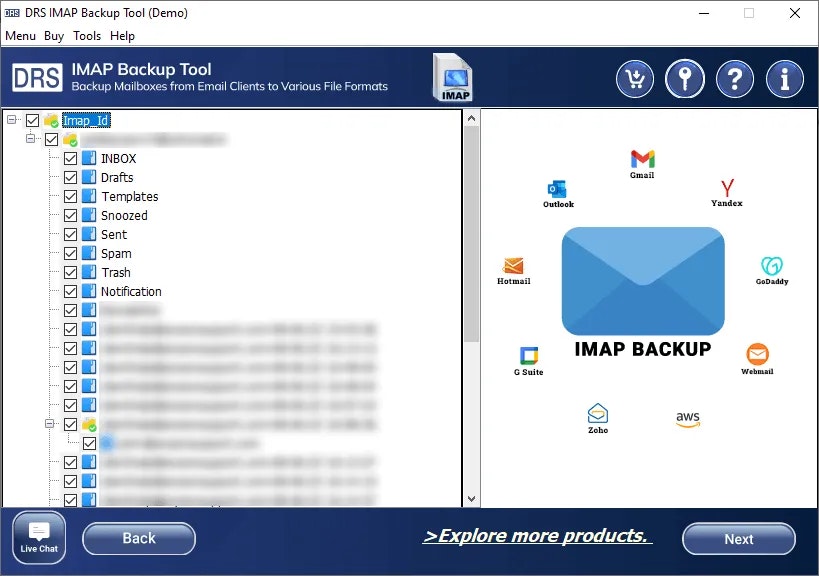Screen dimensions: 819x576
Task: Click the Notification folder icon
Action: 89,291
